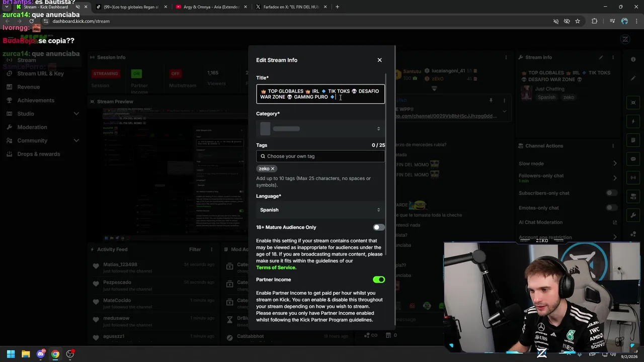Open the Category dropdown
The image size is (644, 362).
[320, 129]
